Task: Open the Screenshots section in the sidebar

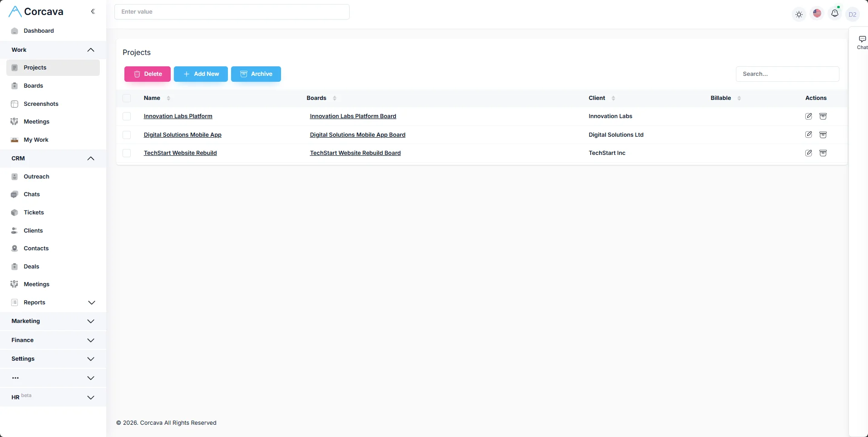Action: click(40, 104)
